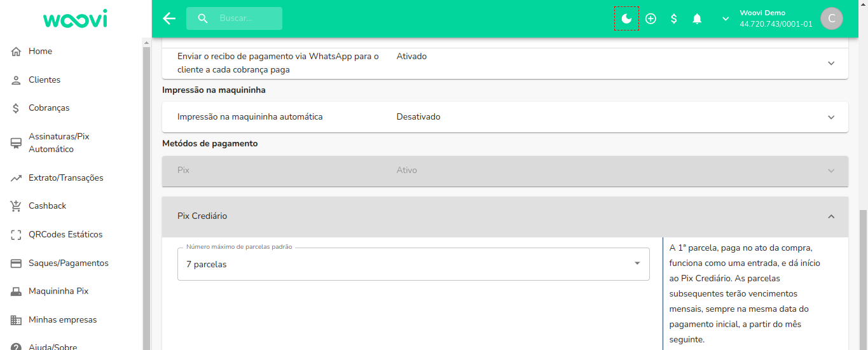Screen dimensions: 868x350
Task: Click the plus circle add icon
Action: pos(651,18)
